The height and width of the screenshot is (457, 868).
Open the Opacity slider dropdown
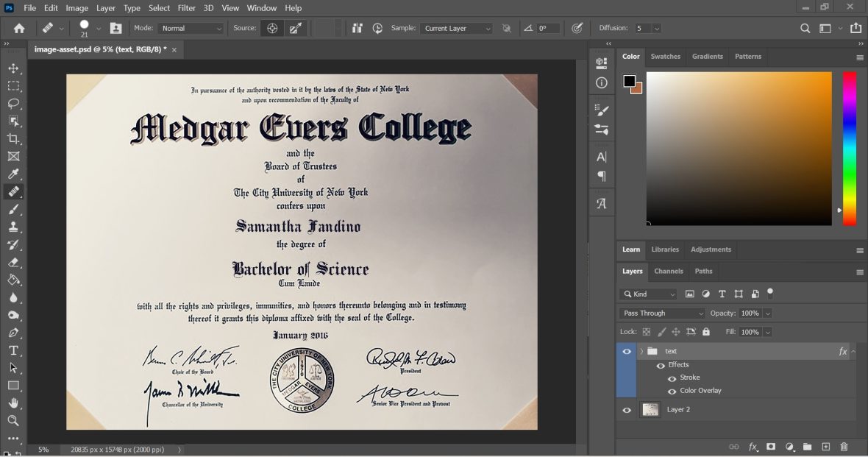tap(768, 313)
